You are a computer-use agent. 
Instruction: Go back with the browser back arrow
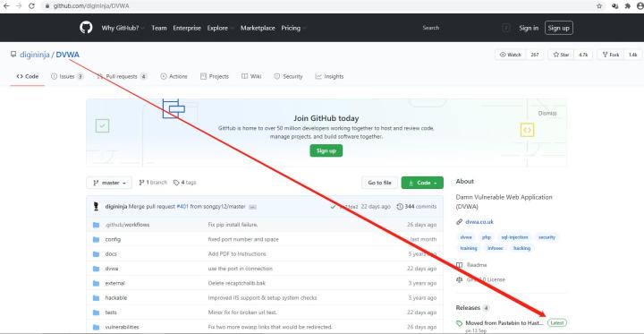coord(5,6)
